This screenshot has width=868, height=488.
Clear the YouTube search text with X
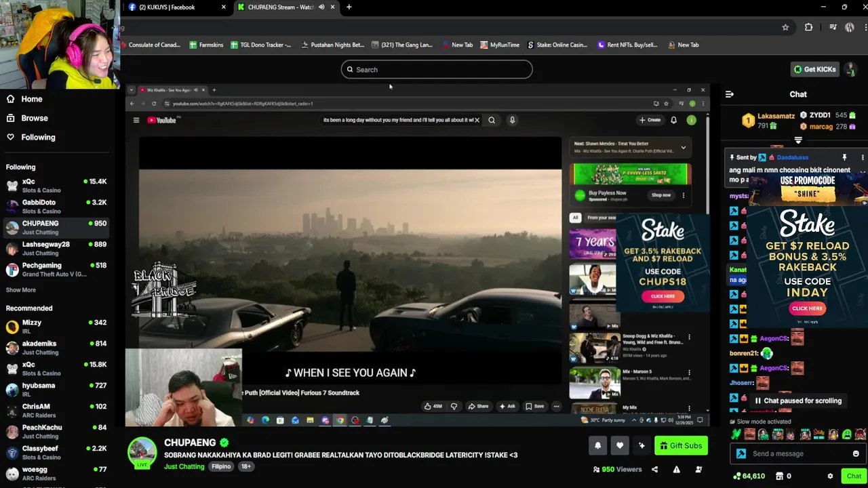coord(477,120)
